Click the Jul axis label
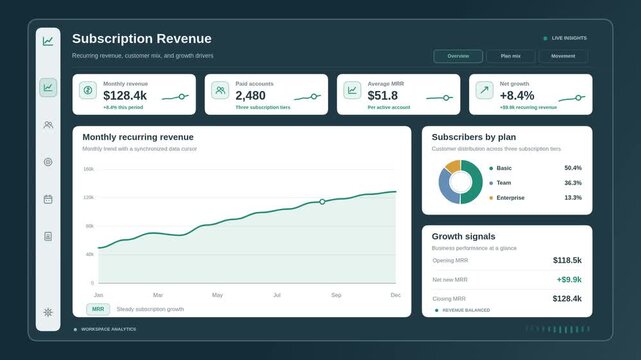Image resolution: width=641 pixels, height=360 pixels. tap(277, 295)
